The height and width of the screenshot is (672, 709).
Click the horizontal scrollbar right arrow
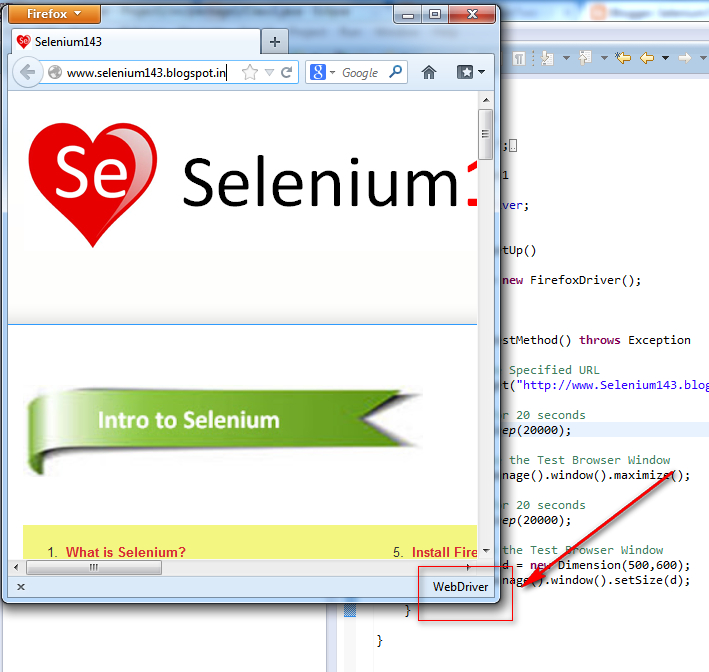[x=468, y=567]
